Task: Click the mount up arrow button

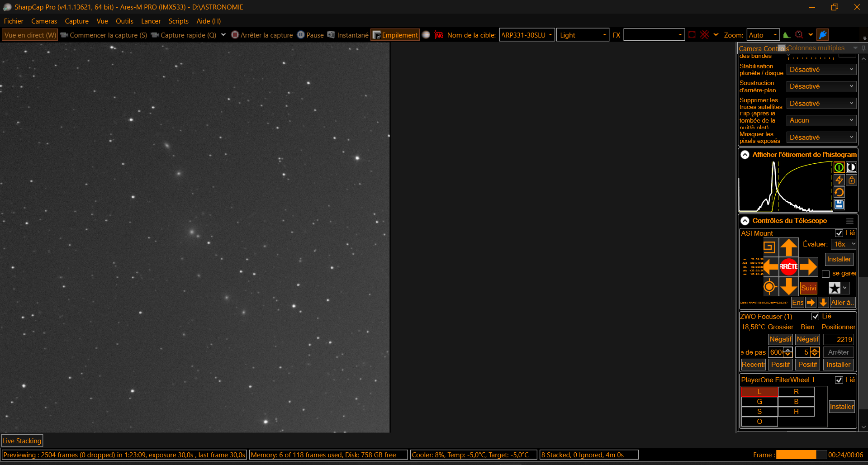Action: pyautogui.click(x=788, y=247)
